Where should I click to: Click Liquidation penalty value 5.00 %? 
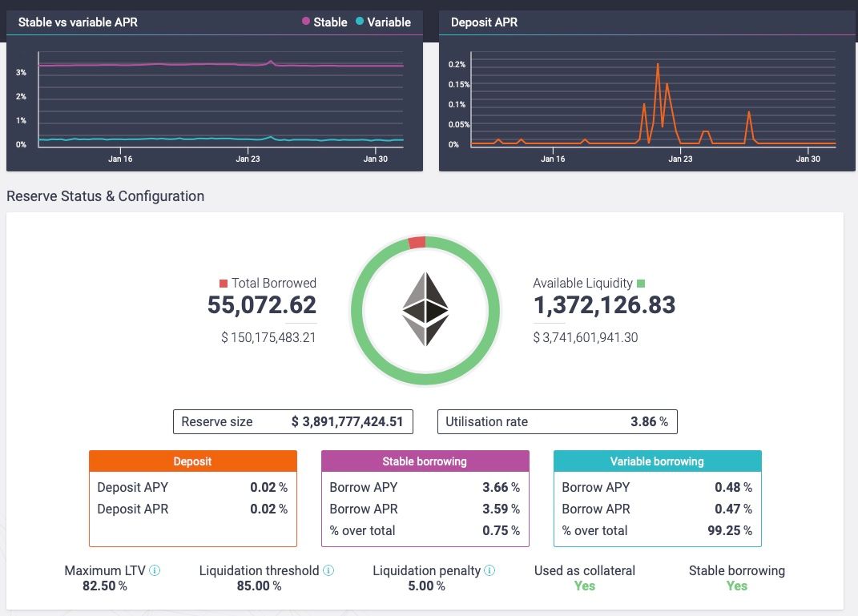pyautogui.click(x=426, y=586)
